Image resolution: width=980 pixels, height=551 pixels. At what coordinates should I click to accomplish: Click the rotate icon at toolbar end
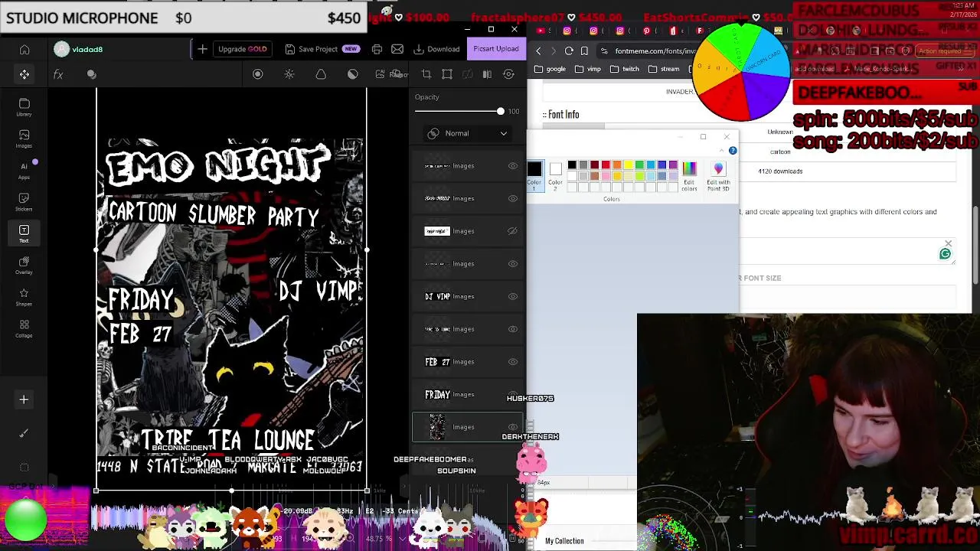(x=508, y=74)
